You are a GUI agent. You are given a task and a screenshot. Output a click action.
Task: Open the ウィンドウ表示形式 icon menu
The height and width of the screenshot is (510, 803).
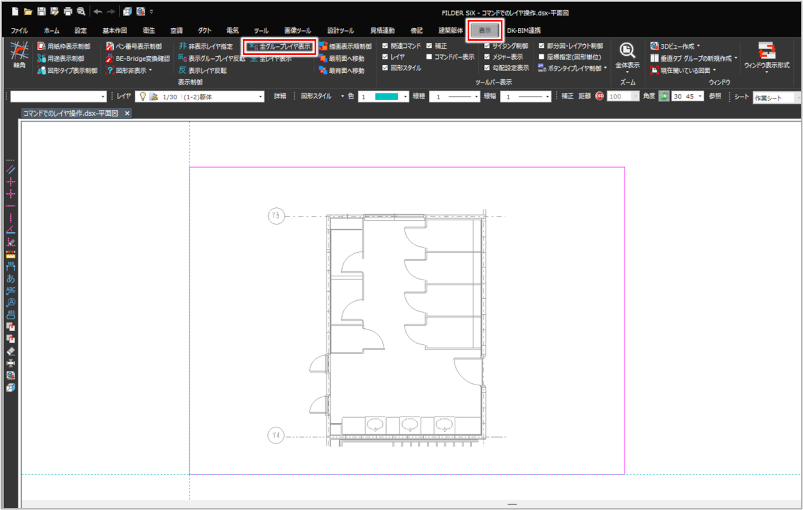tap(766, 52)
